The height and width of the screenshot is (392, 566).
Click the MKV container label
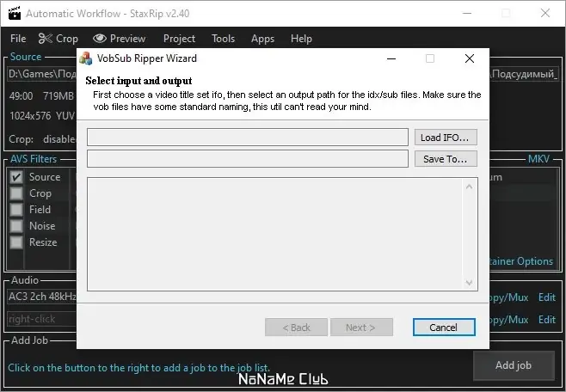tap(539, 159)
